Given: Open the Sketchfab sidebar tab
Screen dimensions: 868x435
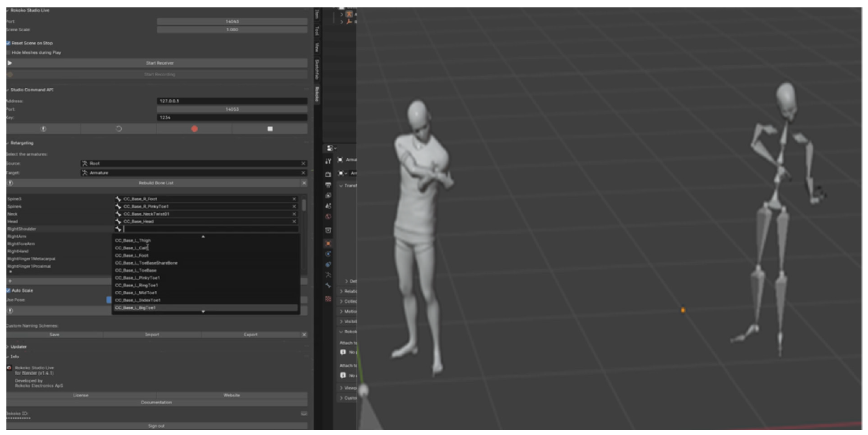Looking at the screenshot, I should tap(317, 69).
